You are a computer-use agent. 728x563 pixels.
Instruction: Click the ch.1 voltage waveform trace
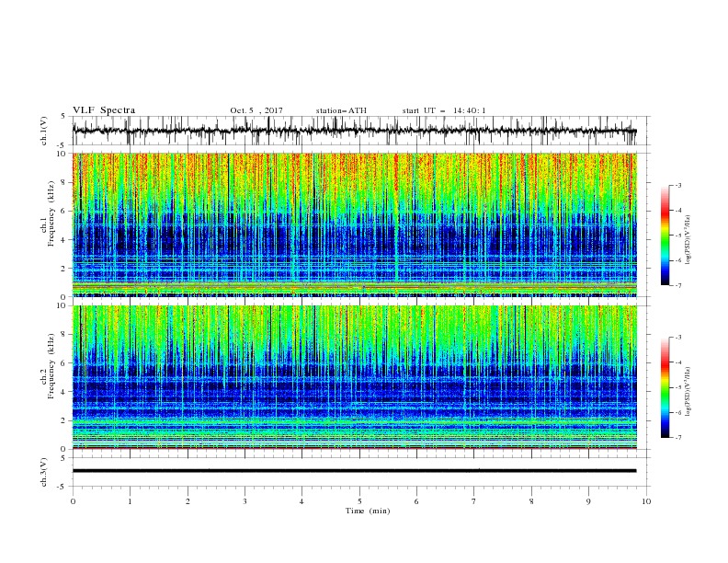(x=355, y=131)
